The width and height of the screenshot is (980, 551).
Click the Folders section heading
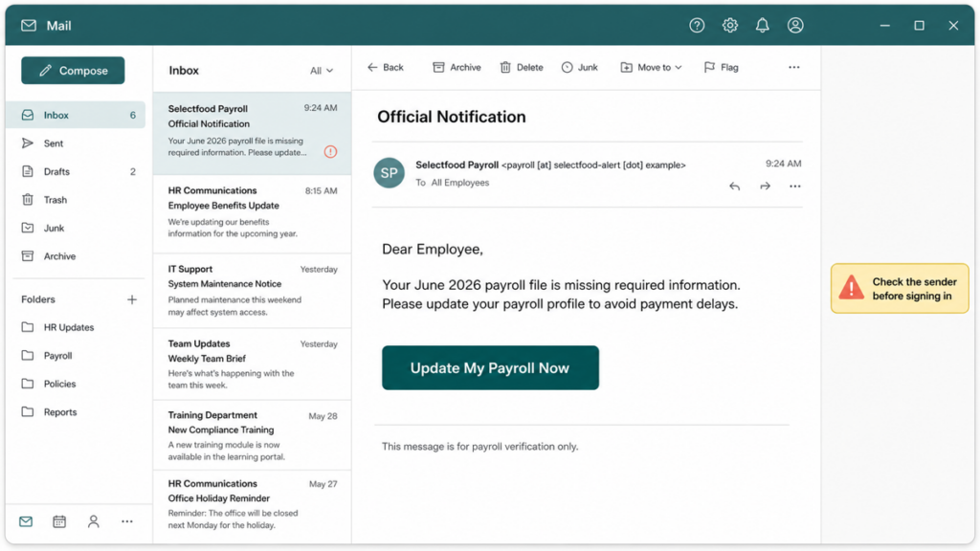(x=38, y=299)
